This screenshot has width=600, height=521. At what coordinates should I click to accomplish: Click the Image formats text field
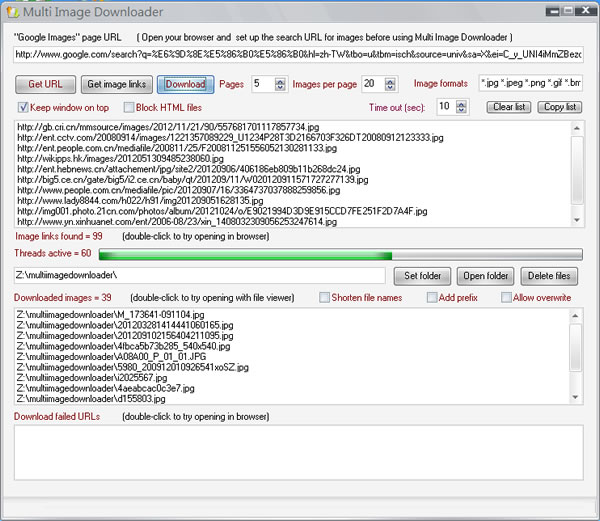click(529, 84)
